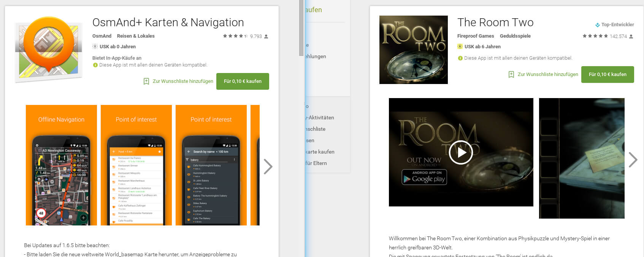Open The Room Two film strip screenshot
Image resolution: width=644 pixels, height=257 pixels.
pos(582,158)
